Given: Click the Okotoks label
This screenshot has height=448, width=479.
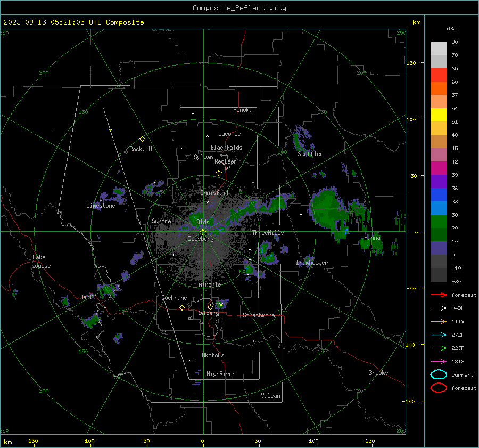Looking at the screenshot, I should pyautogui.click(x=213, y=355).
